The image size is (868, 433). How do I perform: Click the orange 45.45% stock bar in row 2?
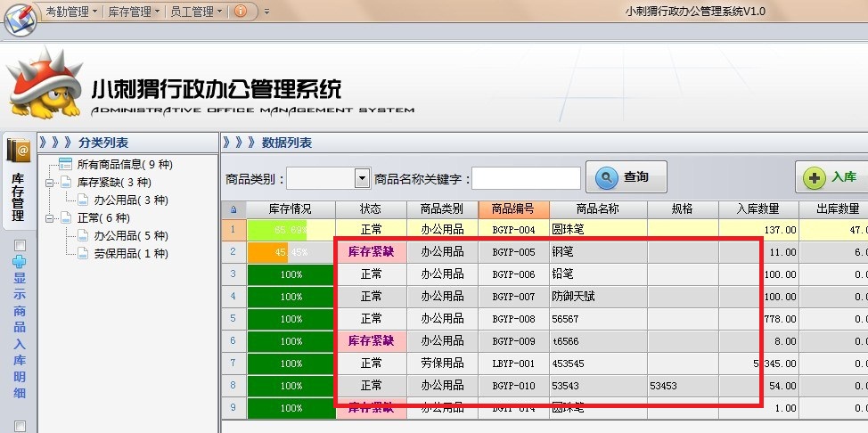tap(267, 252)
